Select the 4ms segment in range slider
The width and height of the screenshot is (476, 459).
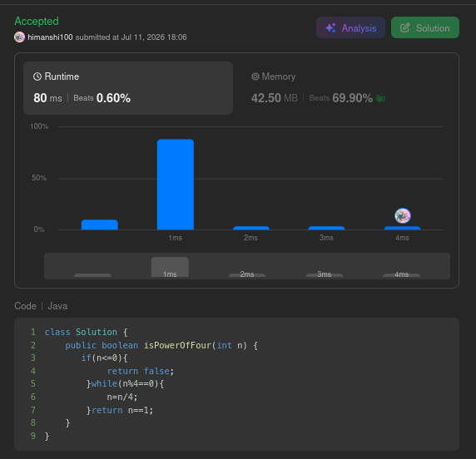point(402,274)
